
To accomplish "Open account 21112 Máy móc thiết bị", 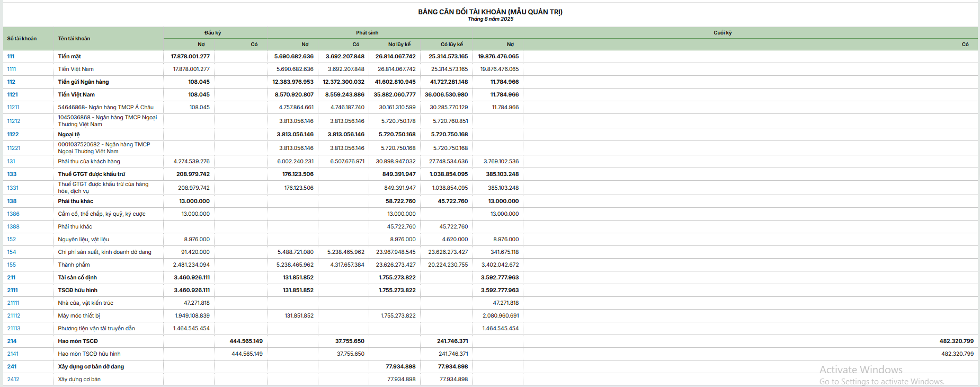I will pos(14,316).
